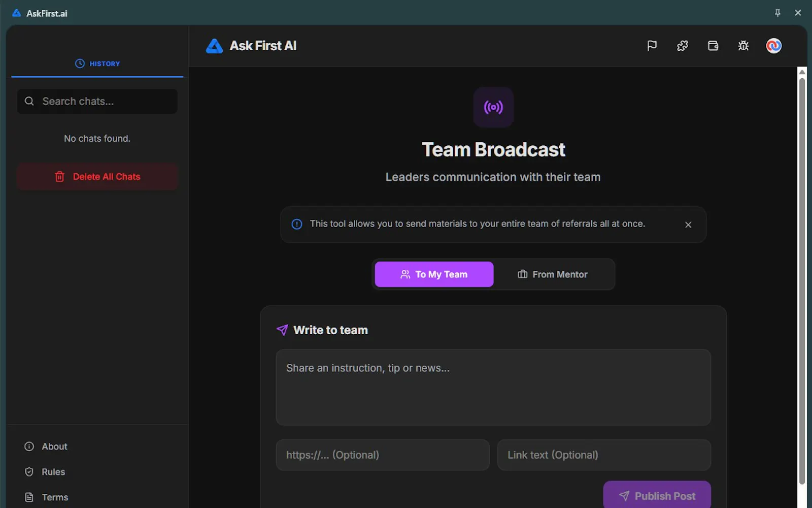
Task: Open the Terms link
Action: click(x=46, y=497)
